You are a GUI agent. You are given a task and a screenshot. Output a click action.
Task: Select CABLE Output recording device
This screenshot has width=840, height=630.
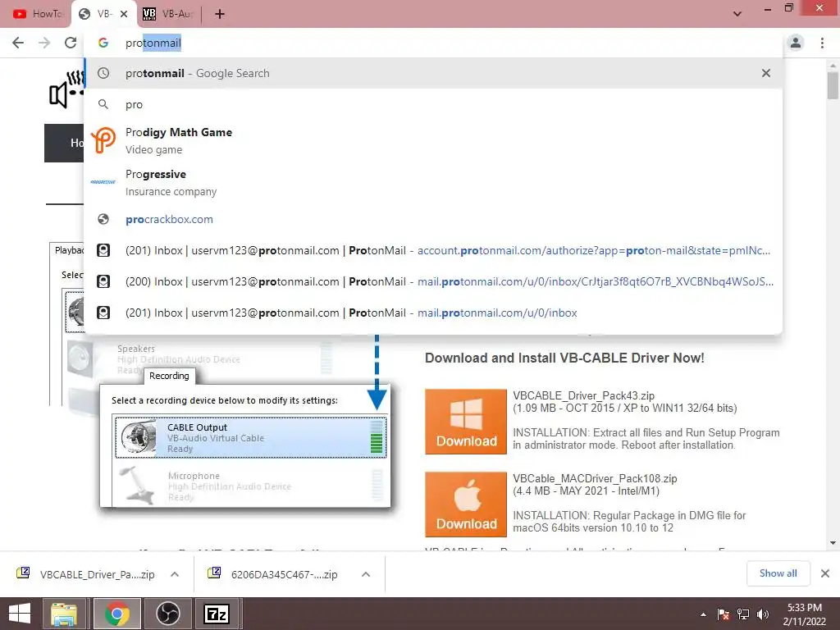pyautogui.click(x=250, y=437)
